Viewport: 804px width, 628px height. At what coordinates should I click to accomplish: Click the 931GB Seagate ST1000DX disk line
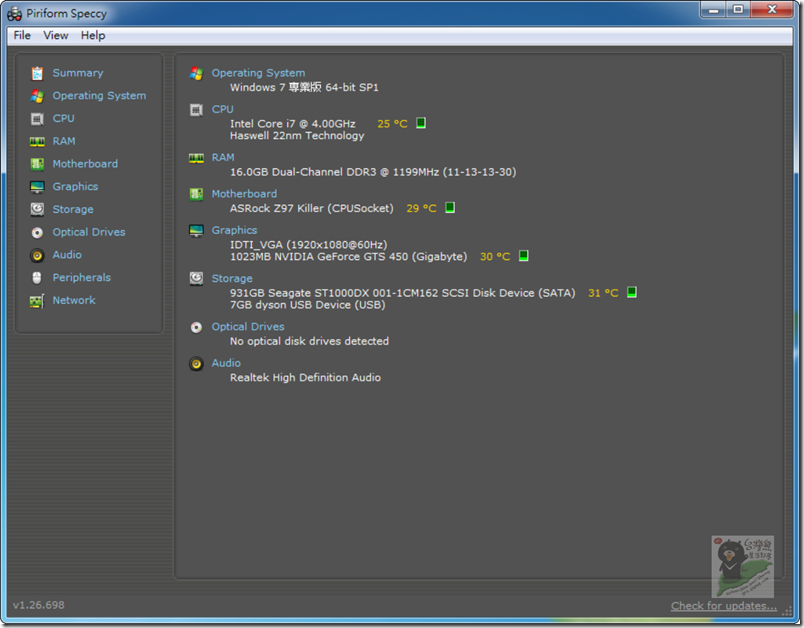[403, 293]
